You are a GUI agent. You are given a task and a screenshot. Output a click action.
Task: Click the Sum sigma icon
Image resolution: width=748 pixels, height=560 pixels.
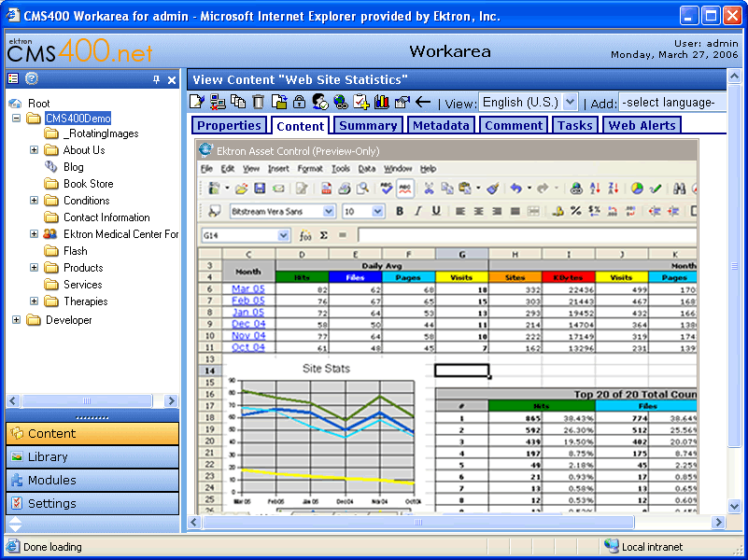[x=323, y=235]
